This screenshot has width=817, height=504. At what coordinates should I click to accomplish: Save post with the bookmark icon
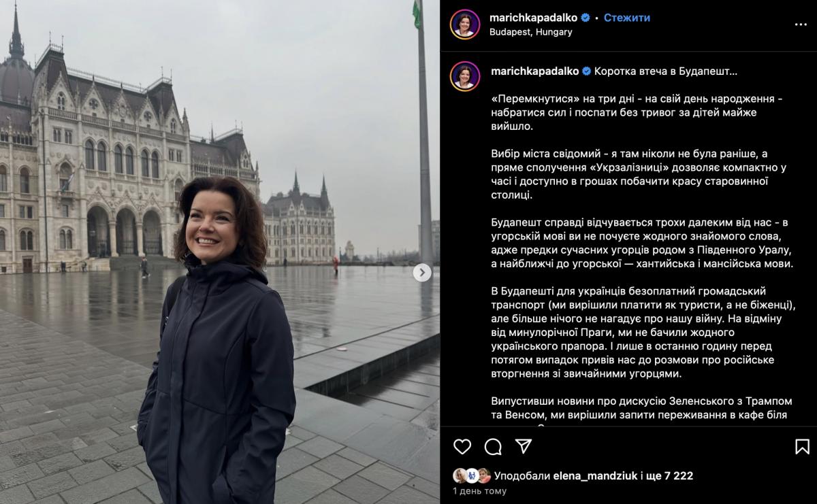pos(802,447)
